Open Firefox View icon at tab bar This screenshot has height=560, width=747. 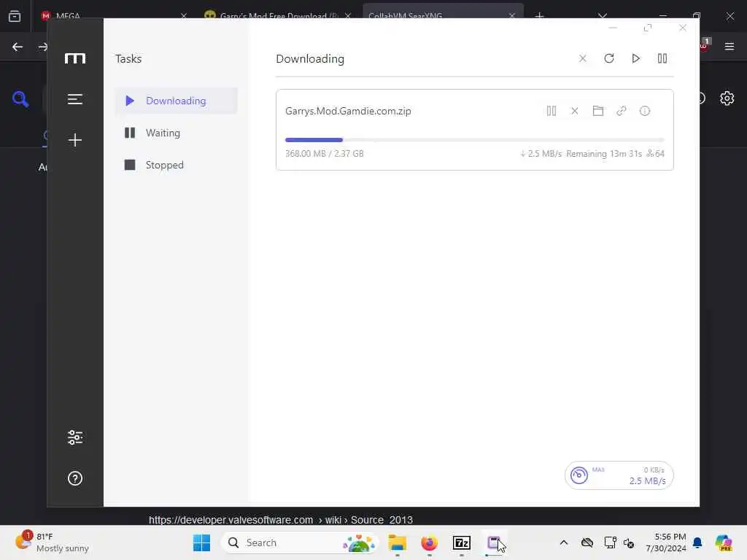[x=15, y=16]
